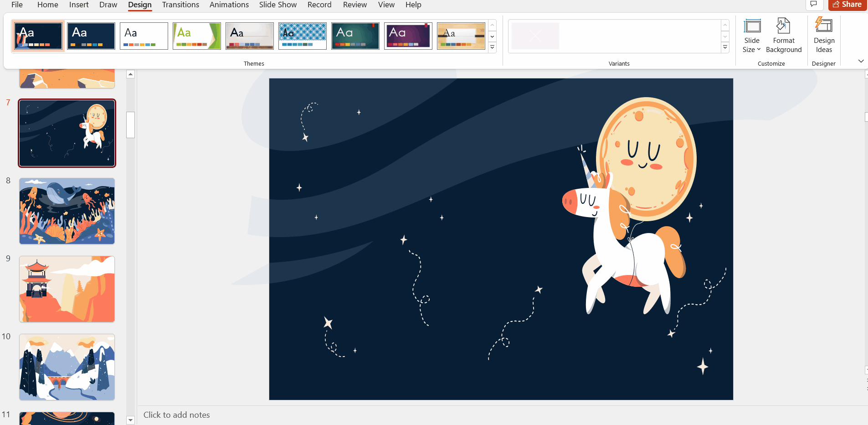Viewport: 868px width, 425px height.
Task: Collapse the ribbon with the chevron
Action: point(861,61)
